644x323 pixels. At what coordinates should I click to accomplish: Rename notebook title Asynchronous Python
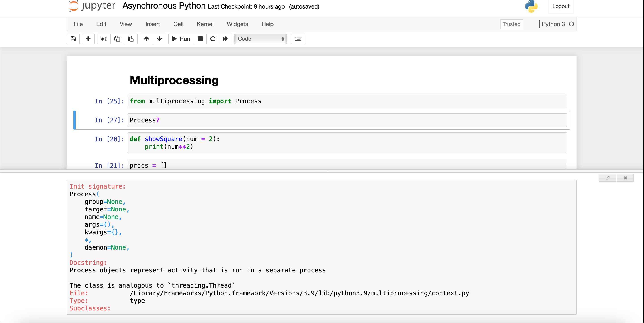[x=164, y=6]
